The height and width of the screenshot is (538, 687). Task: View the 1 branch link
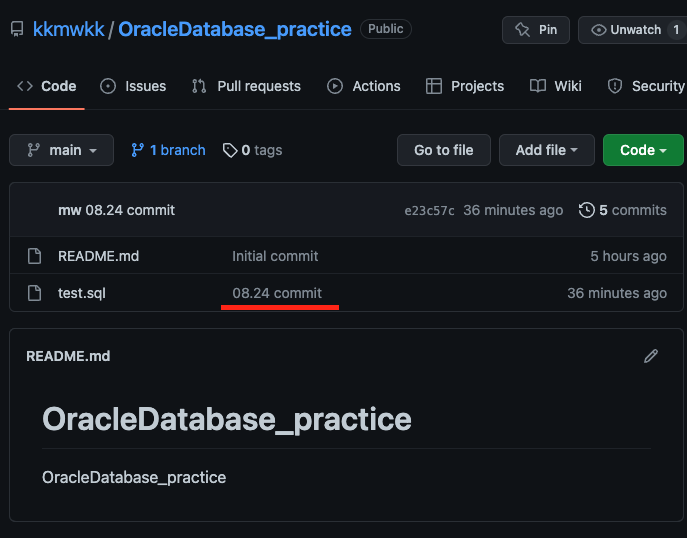tap(168, 150)
